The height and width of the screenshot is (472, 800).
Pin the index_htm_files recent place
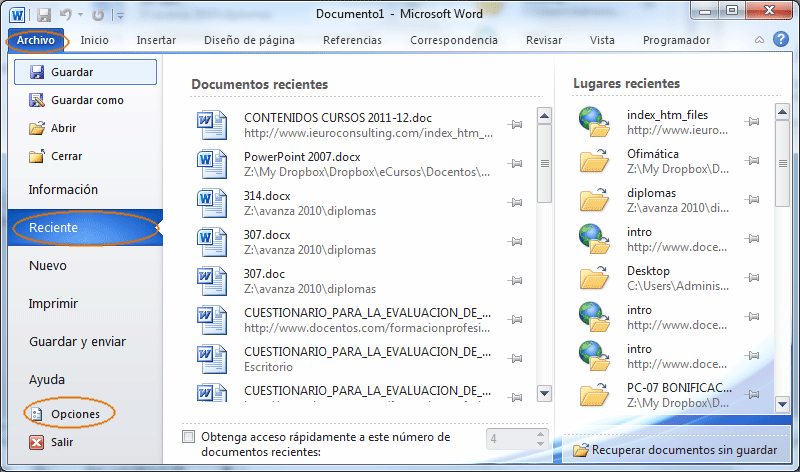point(752,121)
